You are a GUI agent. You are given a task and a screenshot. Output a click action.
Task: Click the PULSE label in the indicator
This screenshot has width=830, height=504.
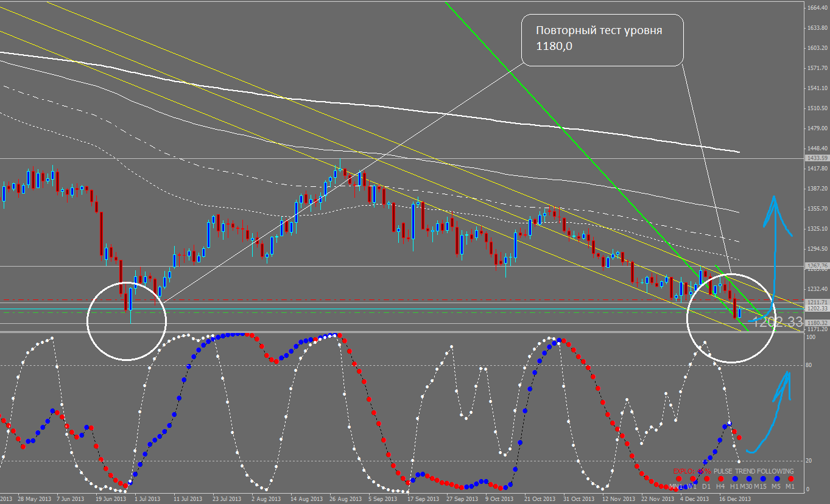coord(723,471)
